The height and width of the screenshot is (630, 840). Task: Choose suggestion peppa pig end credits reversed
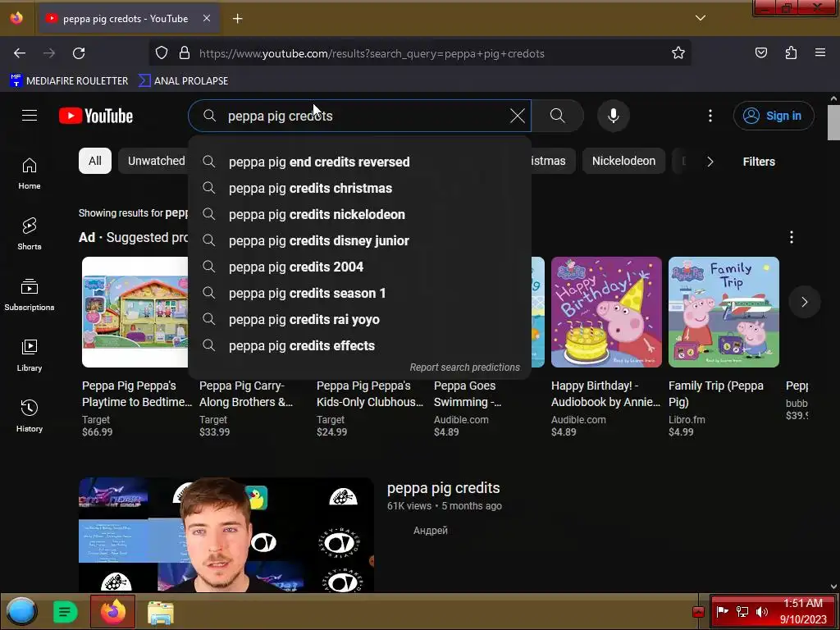359,162
